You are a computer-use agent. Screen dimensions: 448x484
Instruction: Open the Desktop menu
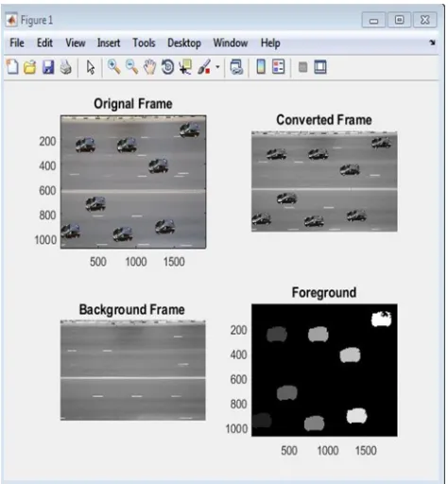coord(184,43)
